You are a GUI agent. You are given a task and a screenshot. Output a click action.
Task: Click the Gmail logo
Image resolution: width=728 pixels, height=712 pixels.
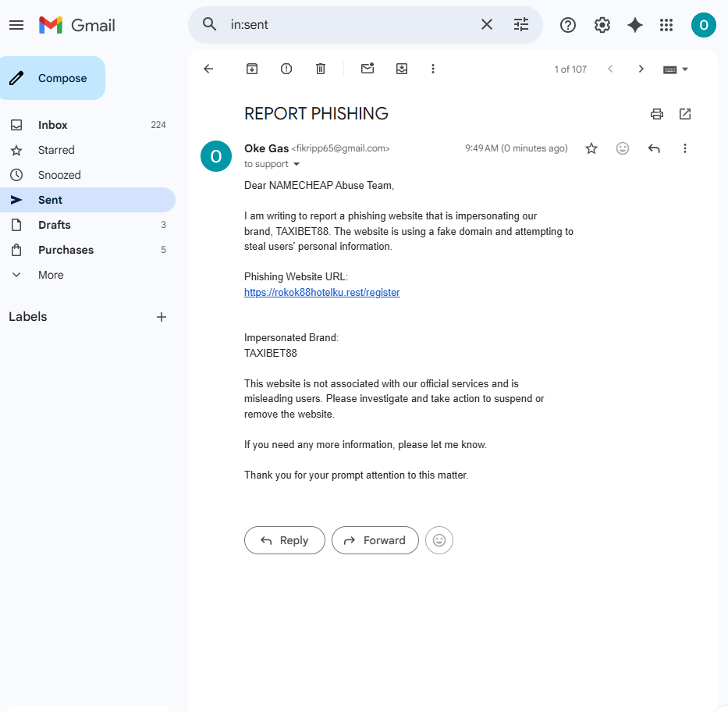click(x=77, y=25)
